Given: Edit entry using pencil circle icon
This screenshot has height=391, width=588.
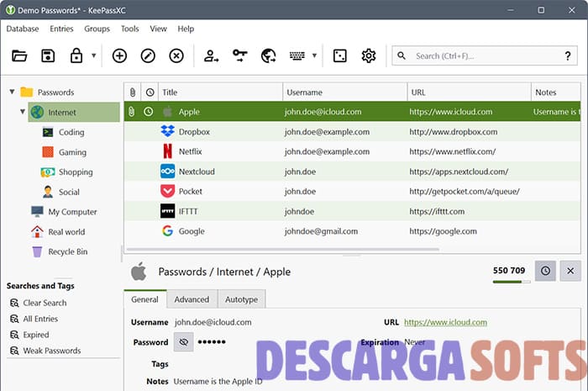Looking at the screenshot, I should (x=148, y=55).
